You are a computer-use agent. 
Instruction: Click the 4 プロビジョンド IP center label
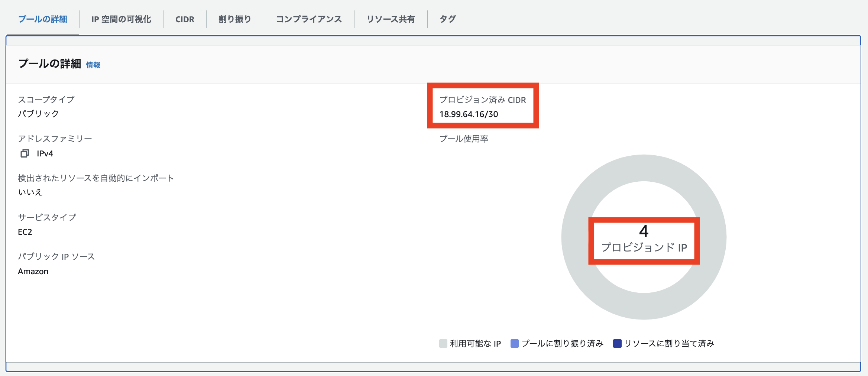644,242
